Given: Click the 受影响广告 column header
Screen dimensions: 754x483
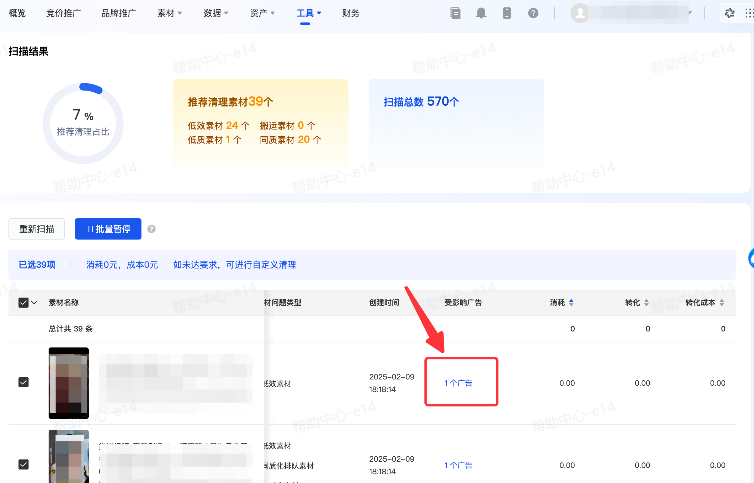Looking at the screenshot, I should pos(463,303).
